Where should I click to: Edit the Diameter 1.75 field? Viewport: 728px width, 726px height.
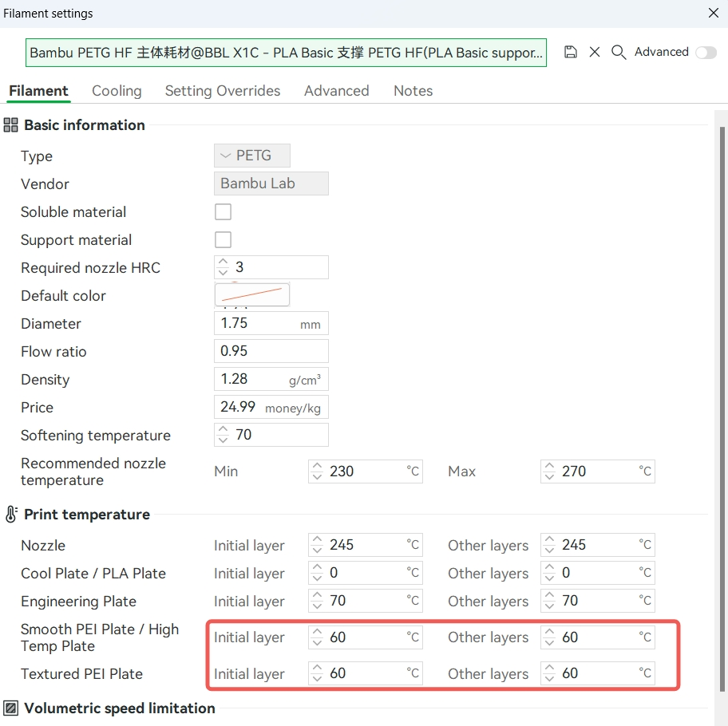click(271, 323)
